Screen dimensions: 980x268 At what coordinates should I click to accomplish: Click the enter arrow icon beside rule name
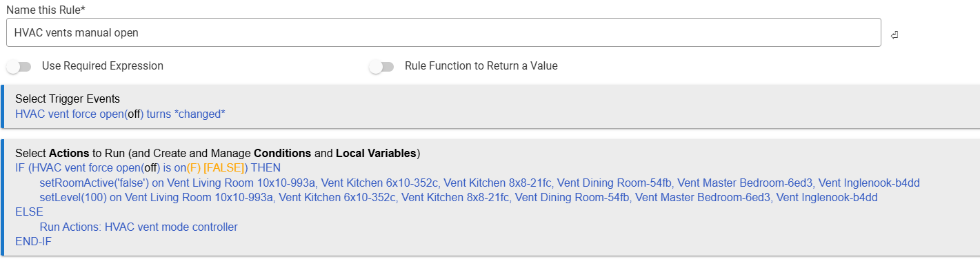pyautogui.click(x=894, y=34)
